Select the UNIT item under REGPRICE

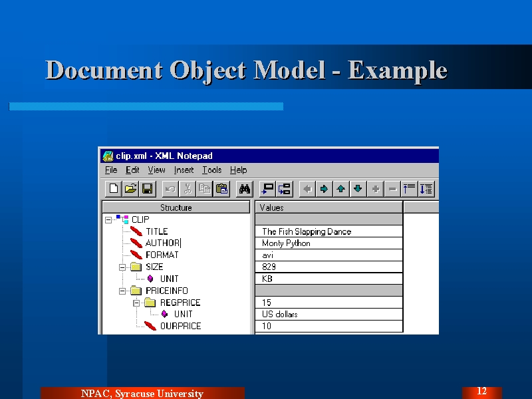(x=184, y=314)
